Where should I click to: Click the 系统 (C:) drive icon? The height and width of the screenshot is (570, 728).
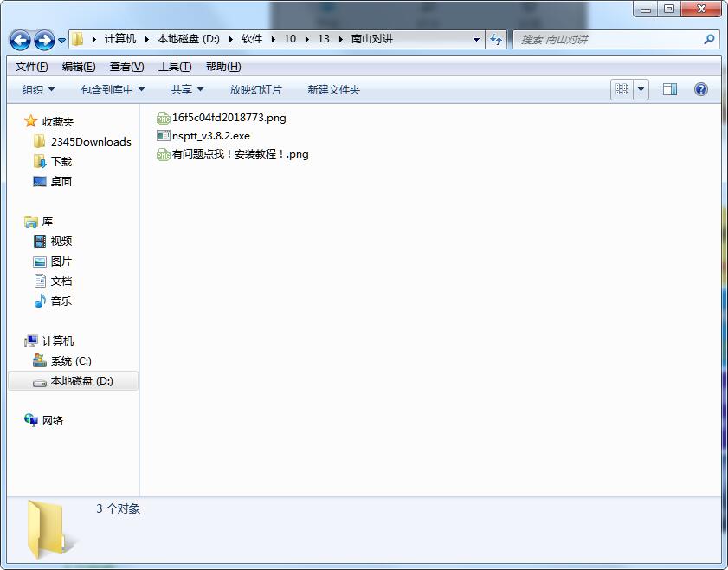coord(40,360)
